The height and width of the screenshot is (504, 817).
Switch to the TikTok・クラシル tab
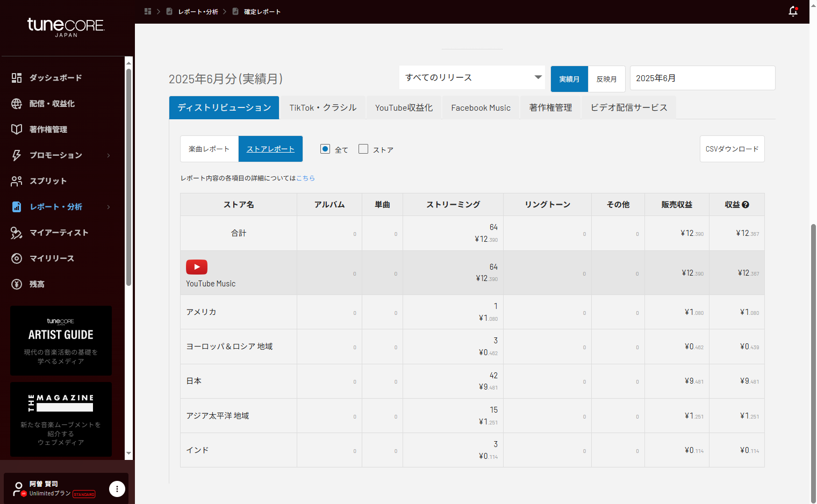(322, 107)
